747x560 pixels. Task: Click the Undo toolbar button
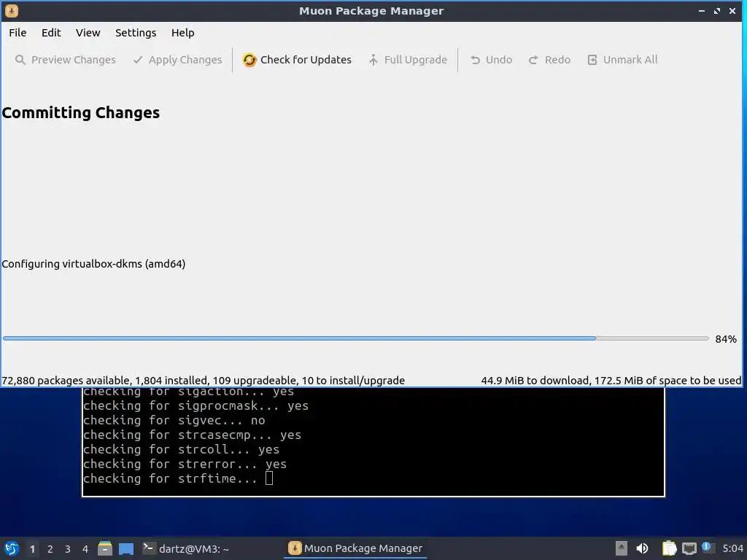pos(491,60)
